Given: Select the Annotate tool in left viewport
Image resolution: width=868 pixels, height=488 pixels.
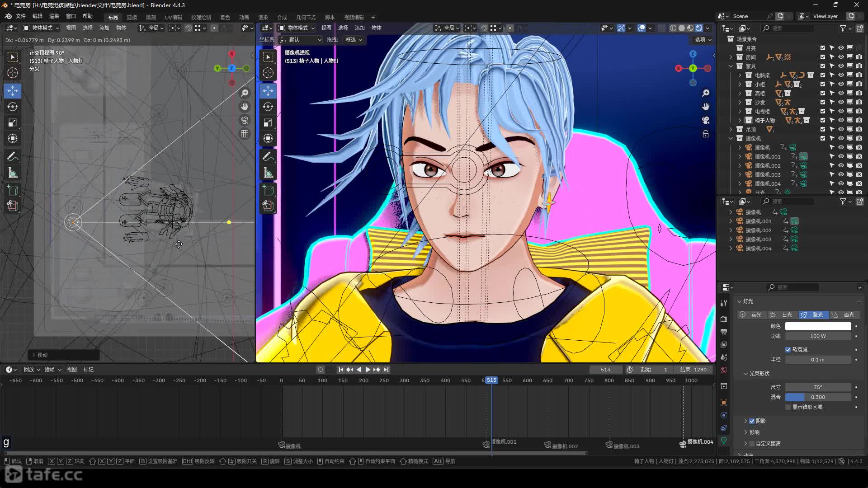Looking at the screenshot, I should pyautogui.click(x=13, y=157).
